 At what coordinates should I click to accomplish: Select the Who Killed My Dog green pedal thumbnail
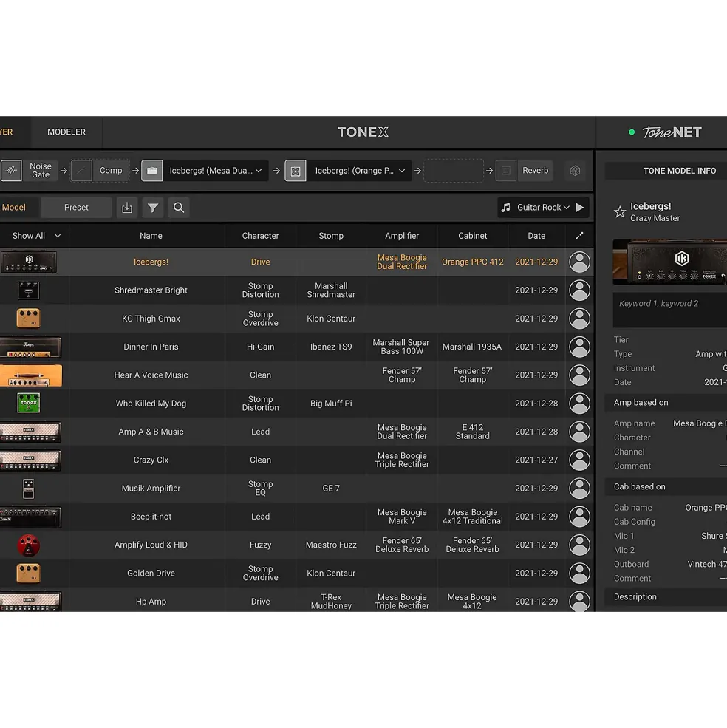28,403
